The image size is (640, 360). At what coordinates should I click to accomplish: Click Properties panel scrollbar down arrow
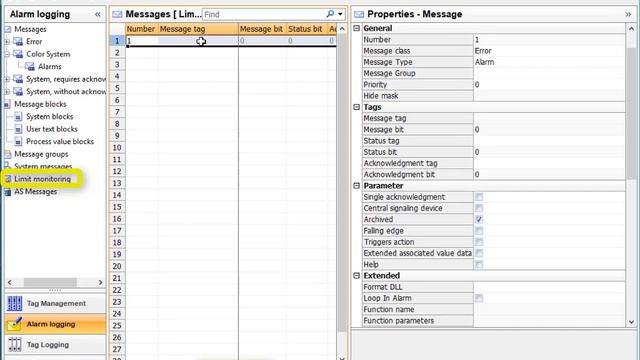(631, 322)
